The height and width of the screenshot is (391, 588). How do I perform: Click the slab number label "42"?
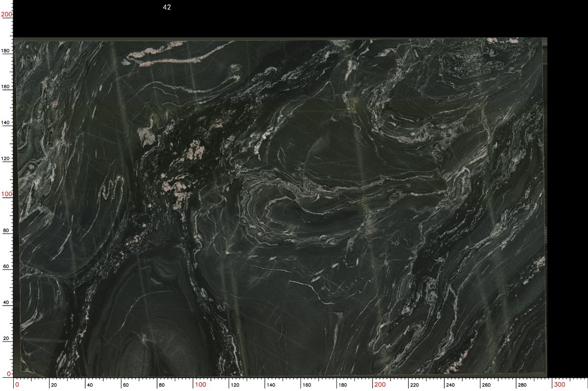click(x=167, y=7)
